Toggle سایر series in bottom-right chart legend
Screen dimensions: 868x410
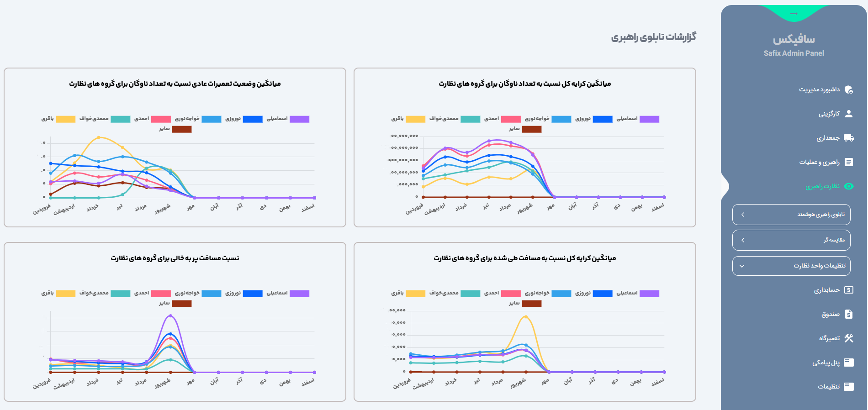coord(531,304)
